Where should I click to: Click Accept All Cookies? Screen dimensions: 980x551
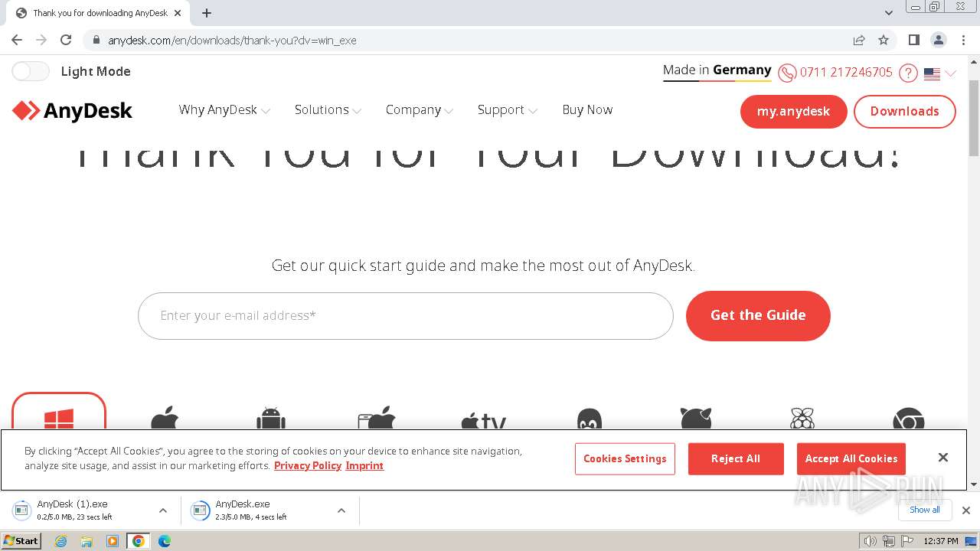[851, 458]
